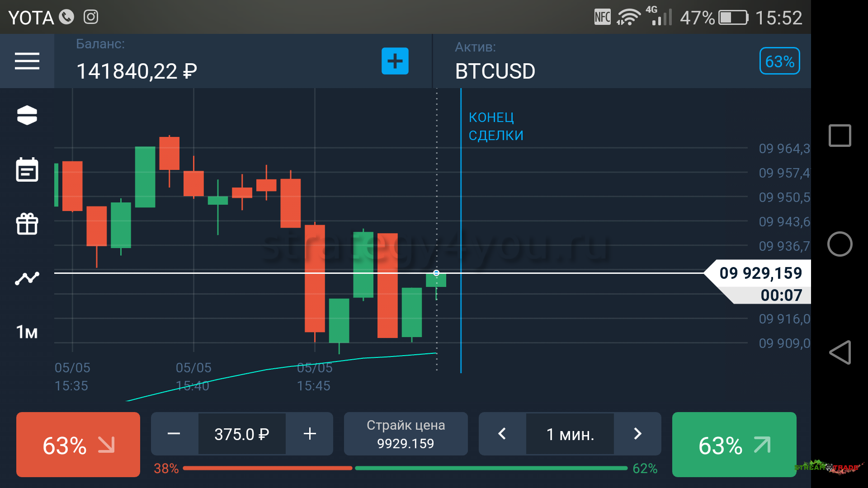Tap the 1 мин. duration field
The width and height of the screenshot is (868, 488).
click(570, 434)
